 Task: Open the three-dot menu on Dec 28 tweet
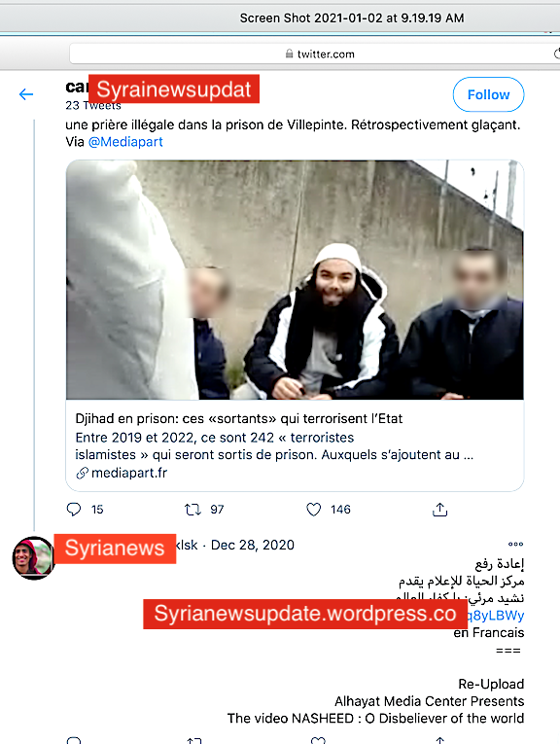click(x=515, y=545)
